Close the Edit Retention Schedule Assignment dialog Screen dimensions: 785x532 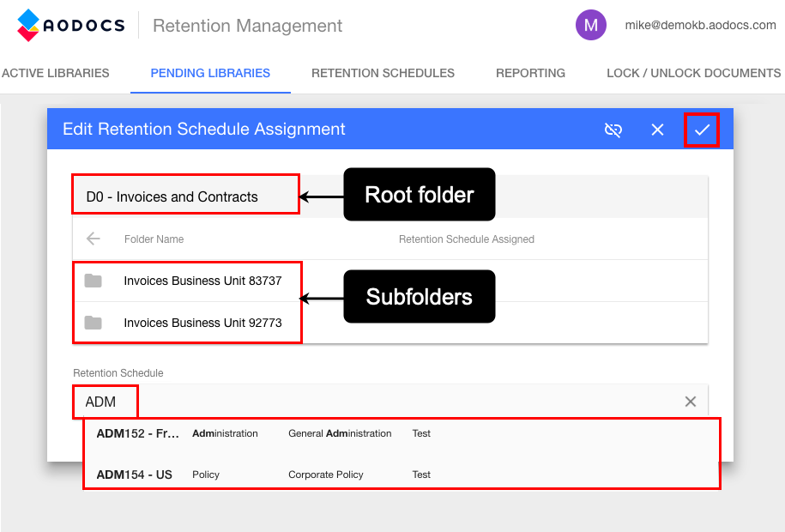[x=657, y=130]
